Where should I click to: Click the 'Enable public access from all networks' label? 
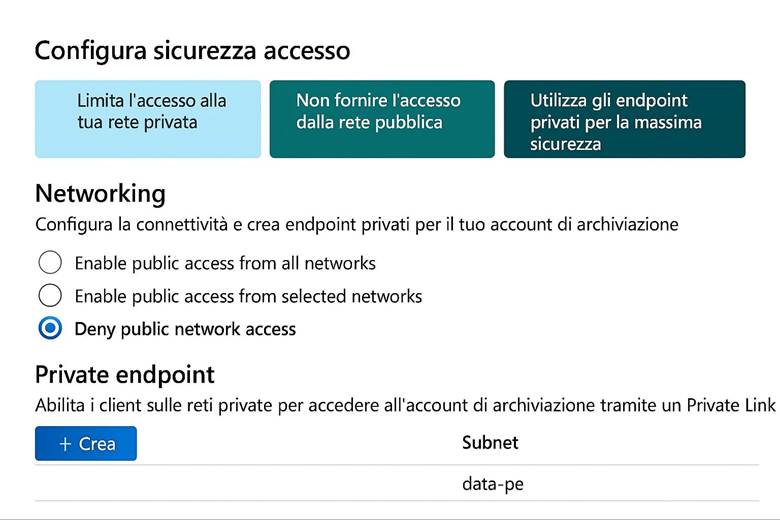[x=225, y=264]
